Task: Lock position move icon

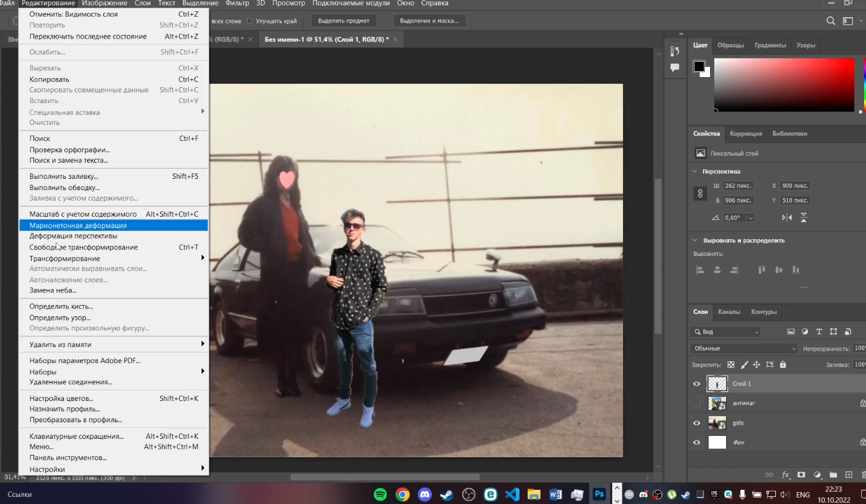Action: tap(757, 365)
